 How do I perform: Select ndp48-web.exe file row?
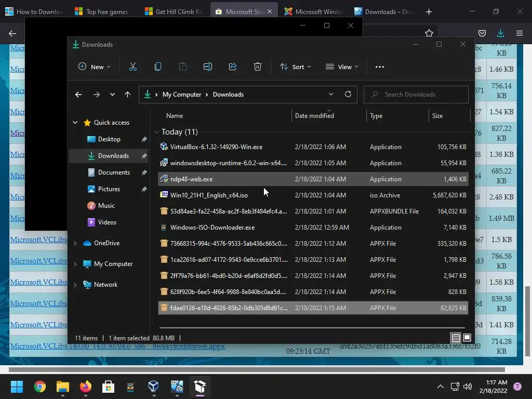pos(313,179)
